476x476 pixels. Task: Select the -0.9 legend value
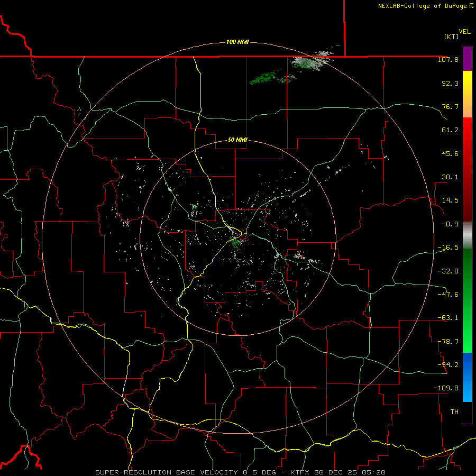pyautogui.click(x=450, y=224)
